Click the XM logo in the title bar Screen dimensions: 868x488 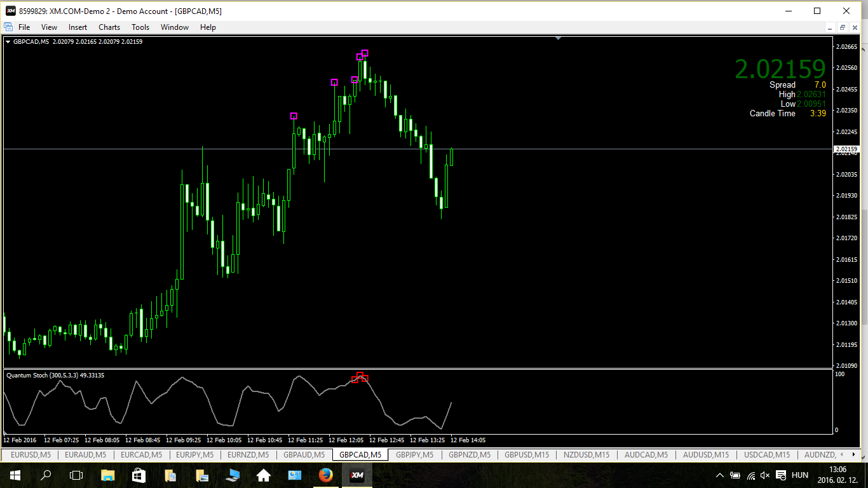(x=11, y=11)
